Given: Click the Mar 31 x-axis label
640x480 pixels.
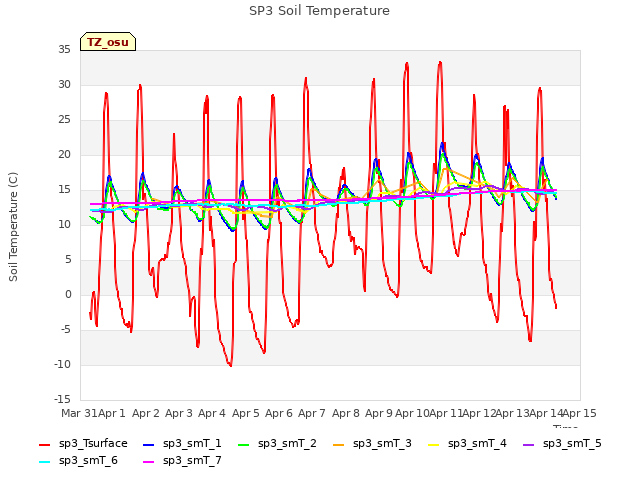Looking at the screenshot, I should (79, 413).
